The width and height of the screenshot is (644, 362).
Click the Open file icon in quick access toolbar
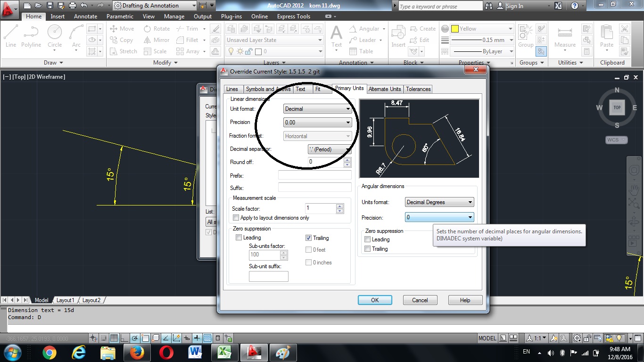pyautogui.click(x=38, y=6)
